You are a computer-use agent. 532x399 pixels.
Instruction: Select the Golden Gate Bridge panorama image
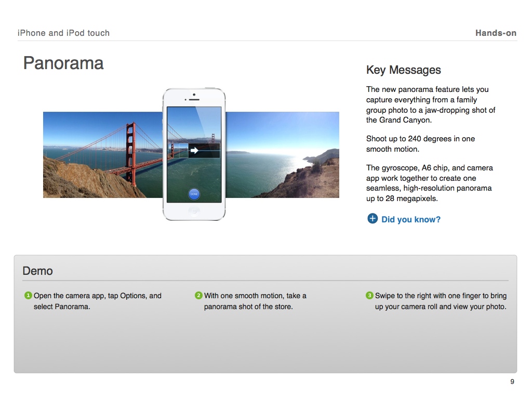pos(191,155)
